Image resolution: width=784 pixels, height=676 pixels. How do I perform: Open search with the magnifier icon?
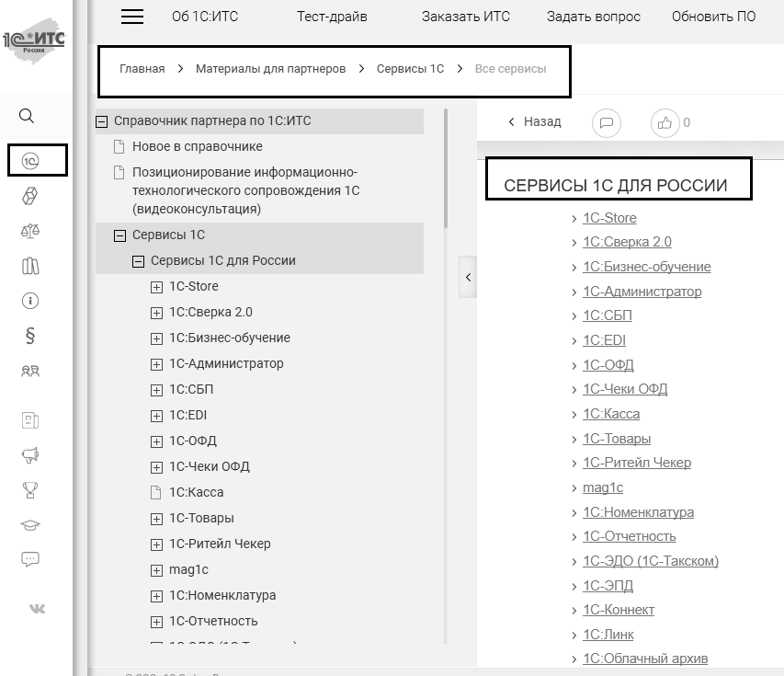pyautogui.click(x=27, y=116)
